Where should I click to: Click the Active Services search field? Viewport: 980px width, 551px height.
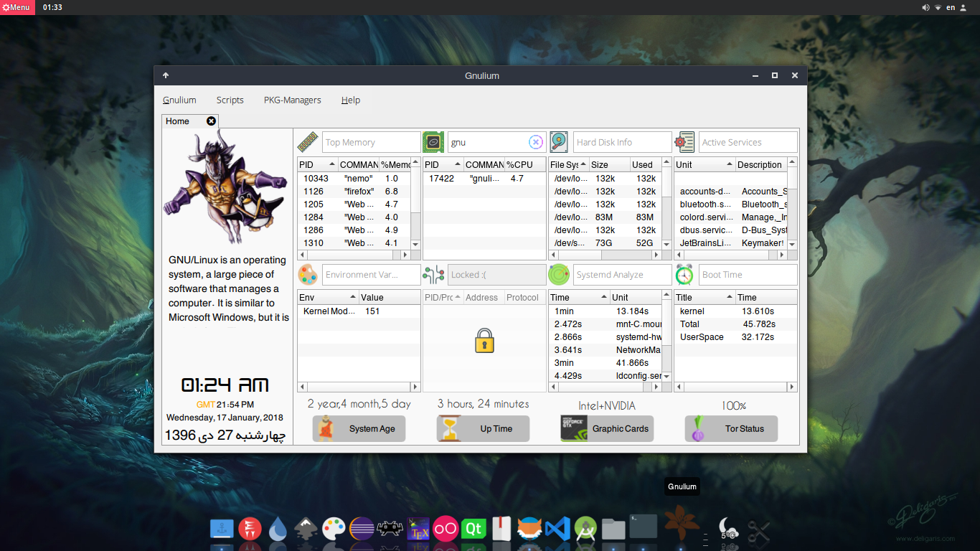tap(748, 142)
